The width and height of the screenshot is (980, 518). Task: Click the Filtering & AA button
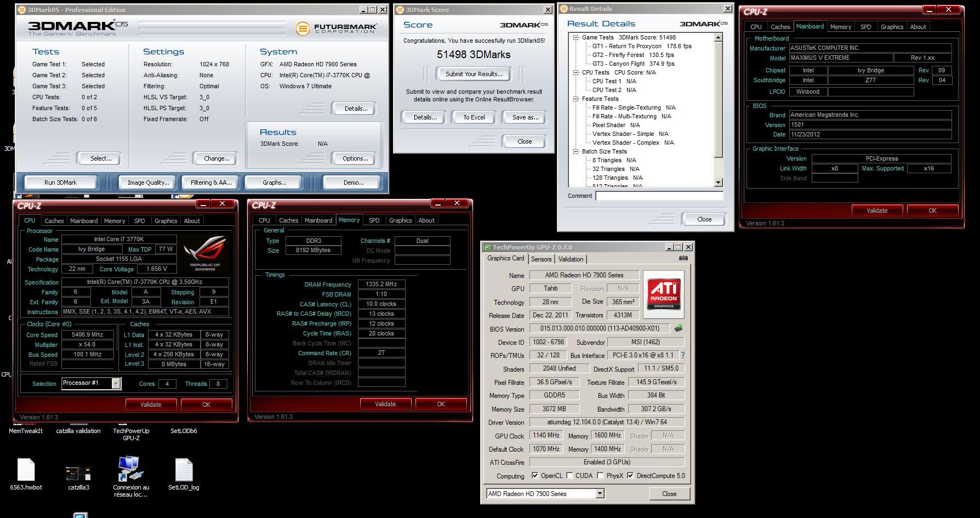pyautogui.click(x=211, y=183)
